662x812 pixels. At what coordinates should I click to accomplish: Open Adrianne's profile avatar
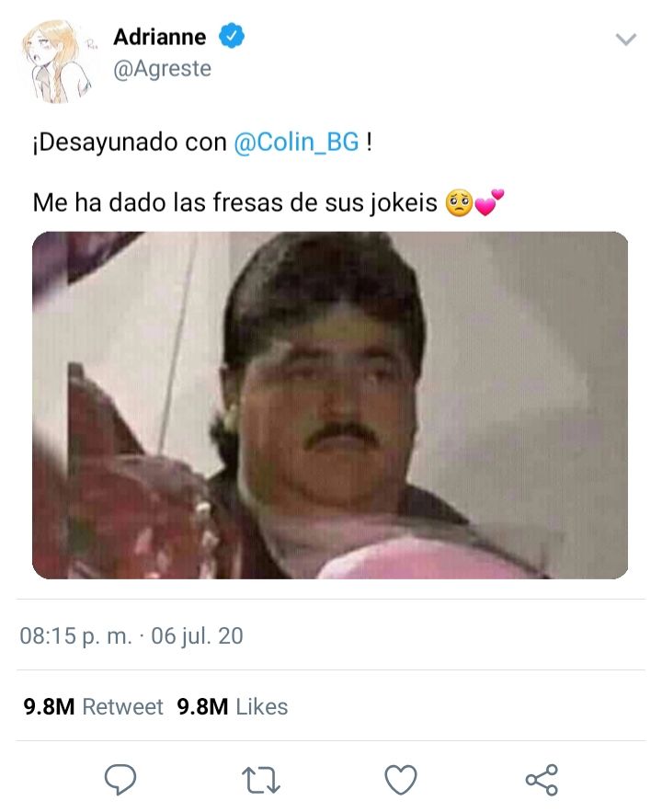pyautogui.click(x=57, y=61)
